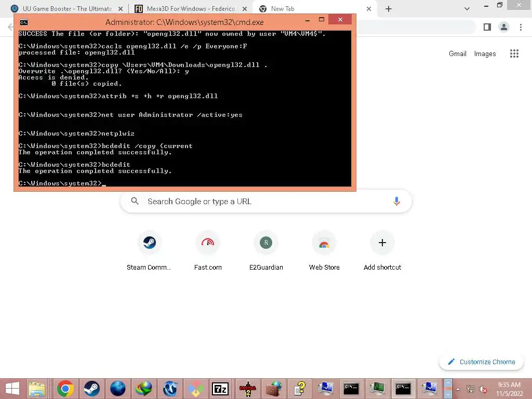
Task: Launch Postal 2 from taskbar
Action: pyautogui.click(x=248, y=389)
